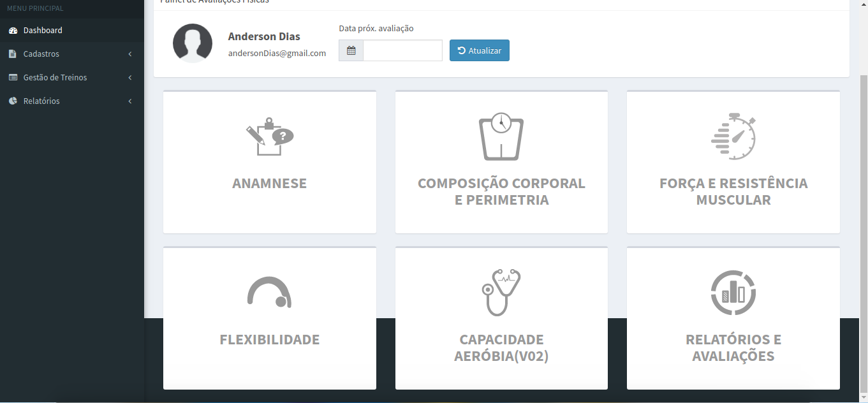The width and height of the screenshot is (868, 403).
Task: Open the chart icon for Relatórios e Avaliações
Action: tap(733, 292)
